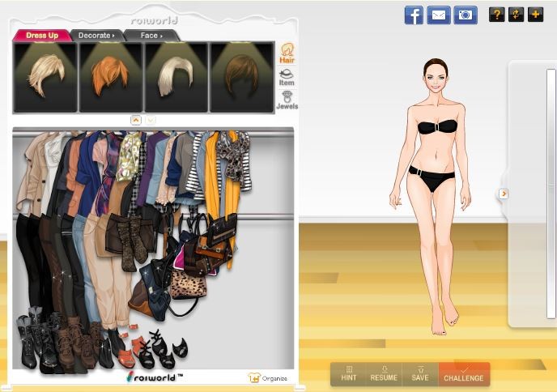Take a snapshot with camera icon
Viewport: 557px width, 392px height.
click(x=466, y=15)
